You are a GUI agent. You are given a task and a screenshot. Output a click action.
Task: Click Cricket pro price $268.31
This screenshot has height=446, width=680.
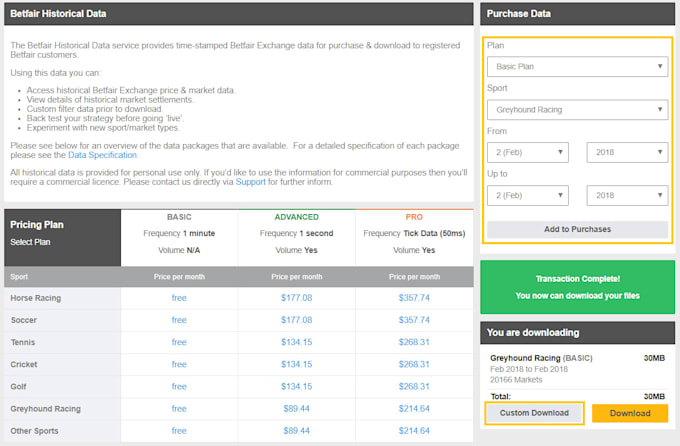[414, 364]
